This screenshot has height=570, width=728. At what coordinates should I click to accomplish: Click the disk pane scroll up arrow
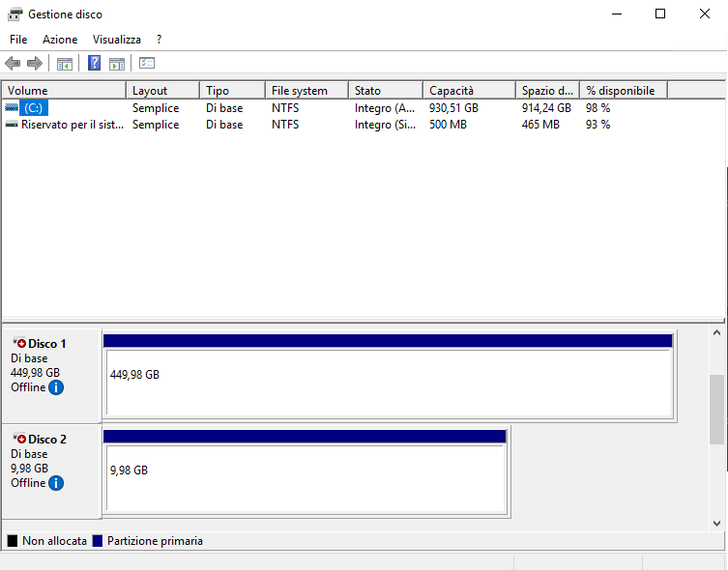[x=716, y=332]
